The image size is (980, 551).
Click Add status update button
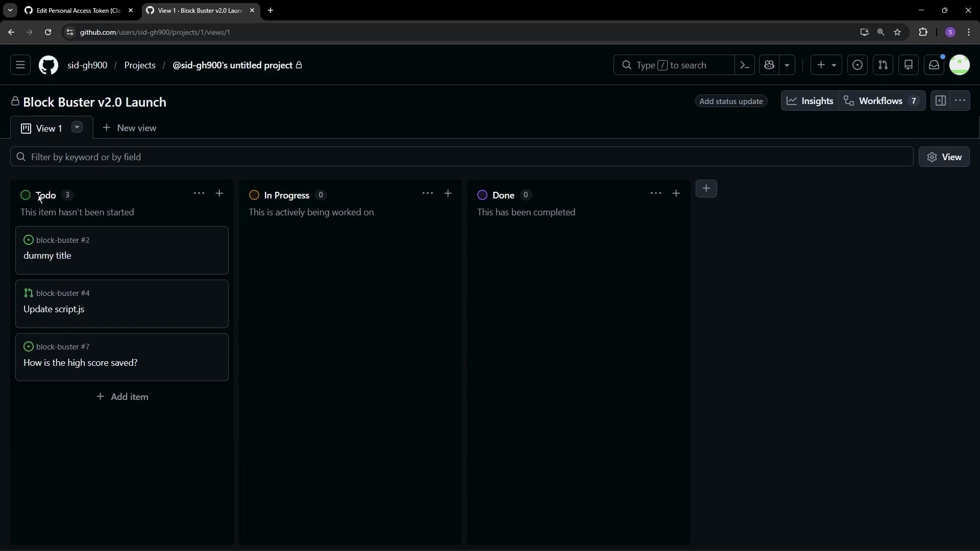coord(731,102)
